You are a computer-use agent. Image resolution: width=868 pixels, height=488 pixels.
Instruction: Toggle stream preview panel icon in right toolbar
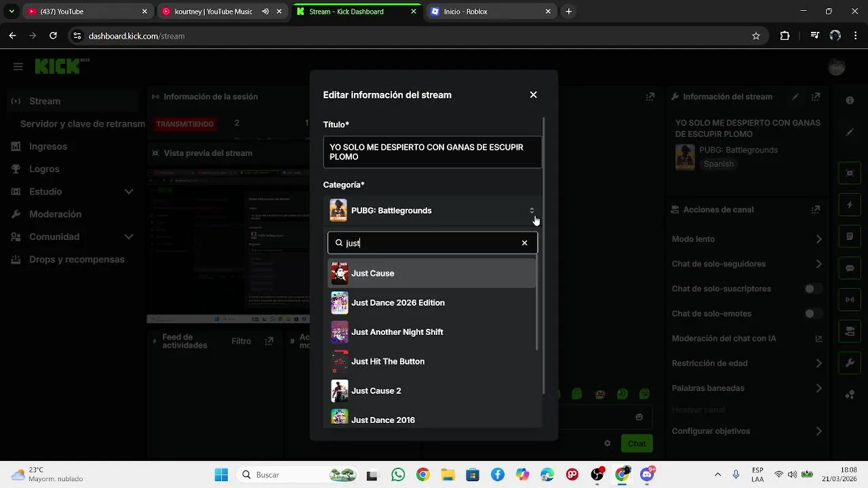(x=850, y=173)
